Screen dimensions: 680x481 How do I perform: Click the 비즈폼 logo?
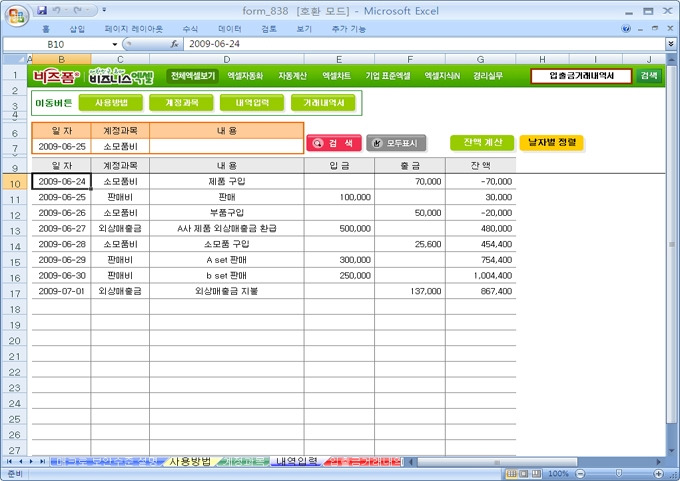pos(56,76)
